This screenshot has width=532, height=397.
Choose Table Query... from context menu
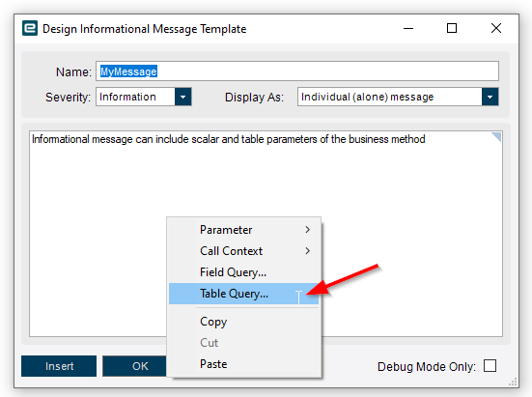pos(244,294)
